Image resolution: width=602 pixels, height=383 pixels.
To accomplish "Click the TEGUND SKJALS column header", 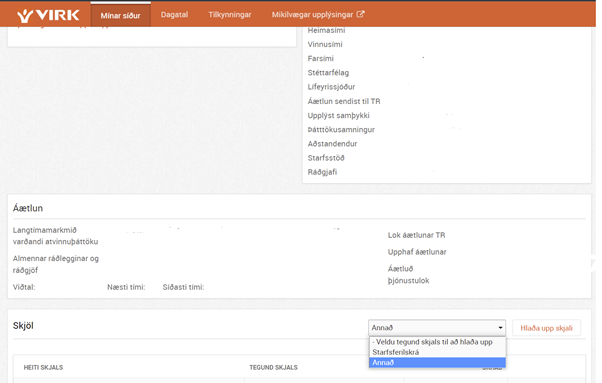I will [273, 368].
